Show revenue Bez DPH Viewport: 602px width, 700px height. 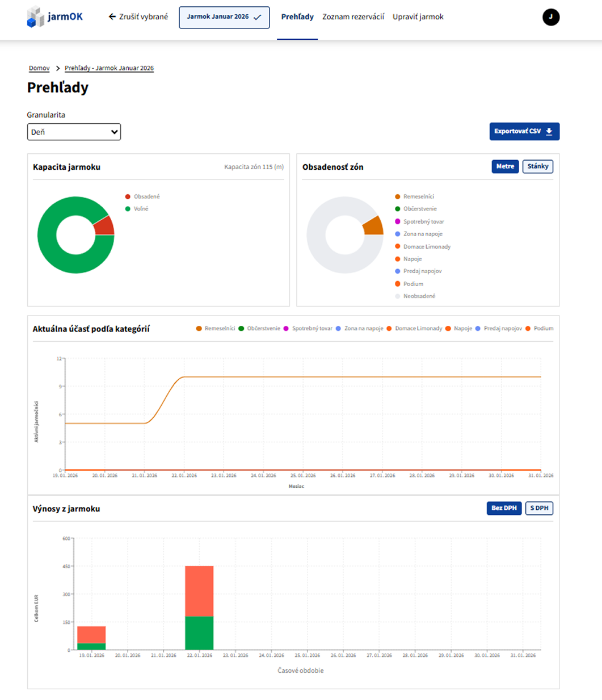504,508
